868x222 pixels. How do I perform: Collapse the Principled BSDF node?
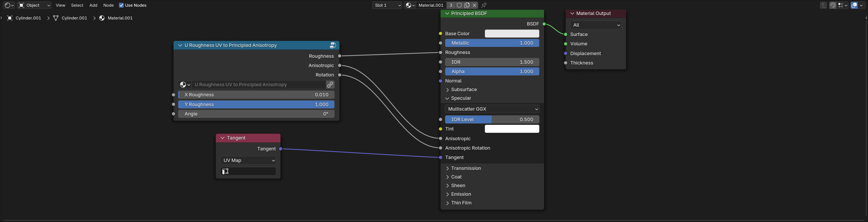pos(447,13)
